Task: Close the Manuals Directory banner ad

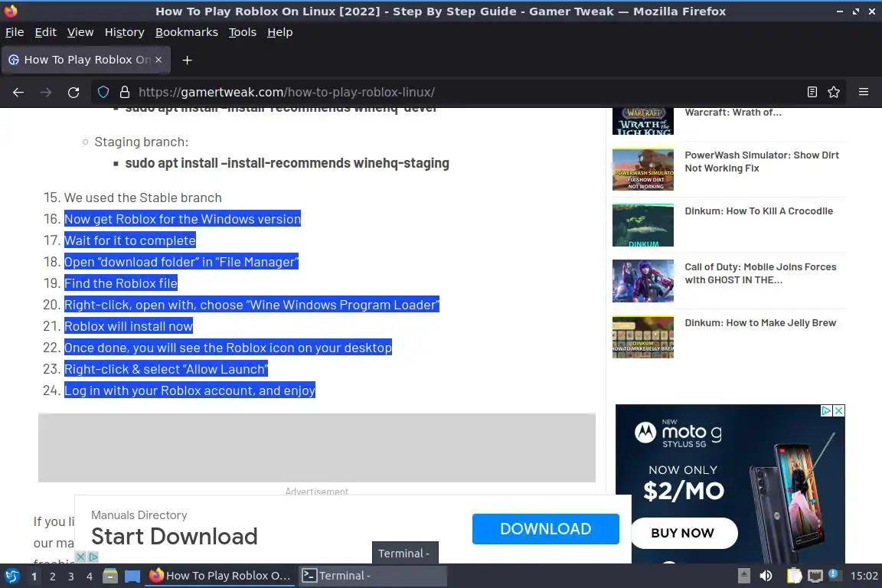Action: pyautogui.click(x=81, y=557)
